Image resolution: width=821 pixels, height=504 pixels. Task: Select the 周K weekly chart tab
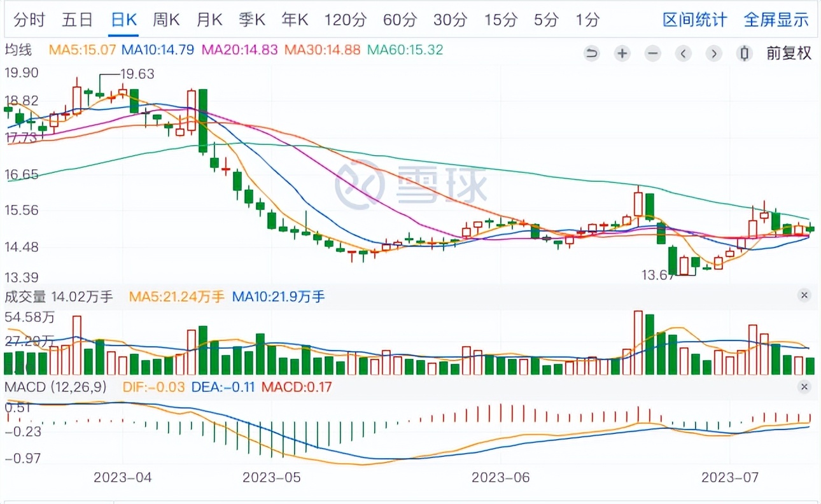tap(166, 20)
